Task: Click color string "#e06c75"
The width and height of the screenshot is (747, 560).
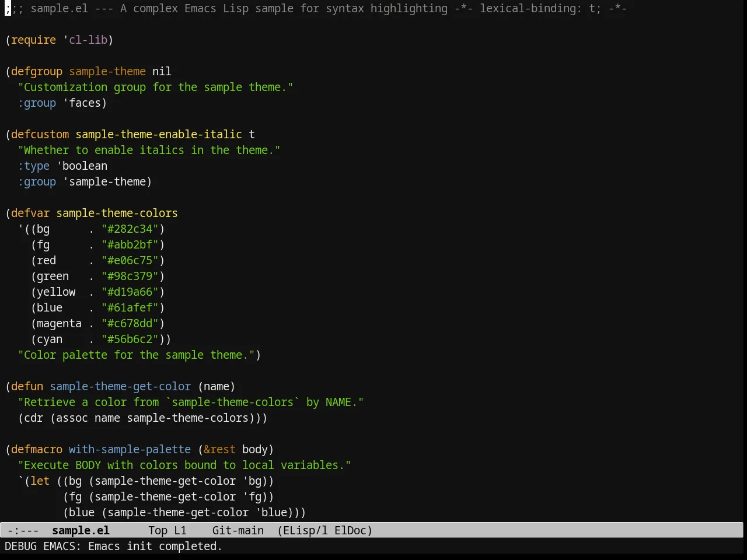Action: click(x=130, y=260)
